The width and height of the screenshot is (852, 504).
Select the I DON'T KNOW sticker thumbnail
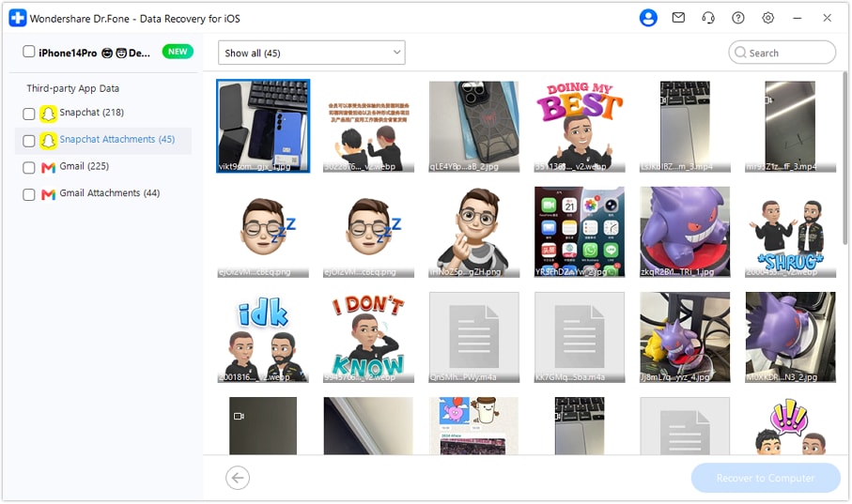tap(368, 337)
